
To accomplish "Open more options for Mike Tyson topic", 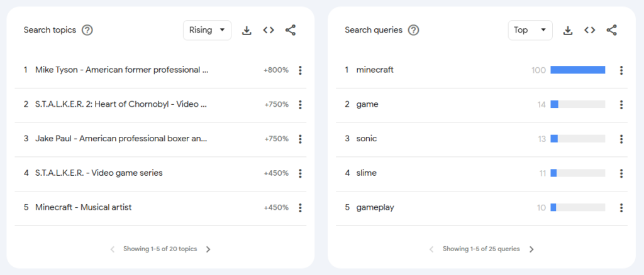I will point(300,70).
